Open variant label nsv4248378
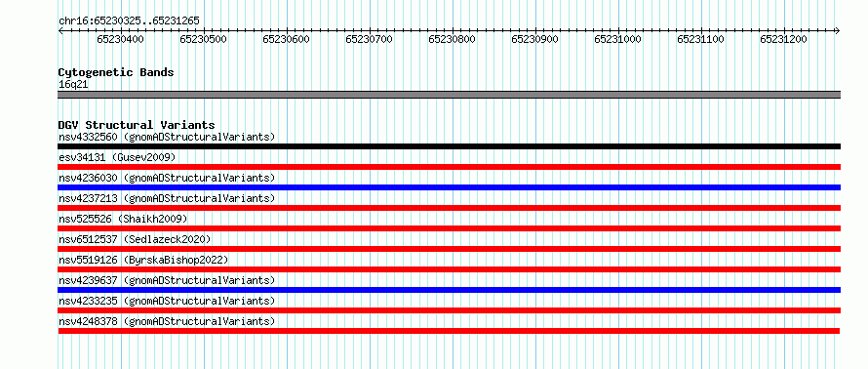 167,321
